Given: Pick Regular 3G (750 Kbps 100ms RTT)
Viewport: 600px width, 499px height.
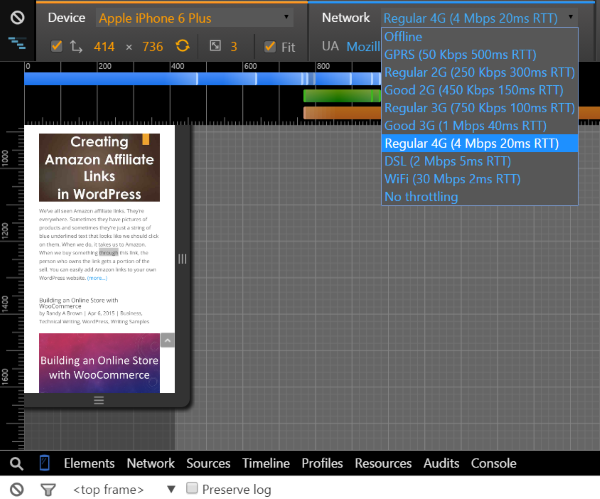Looking at the screenshot, I should (x=480, y=108).
